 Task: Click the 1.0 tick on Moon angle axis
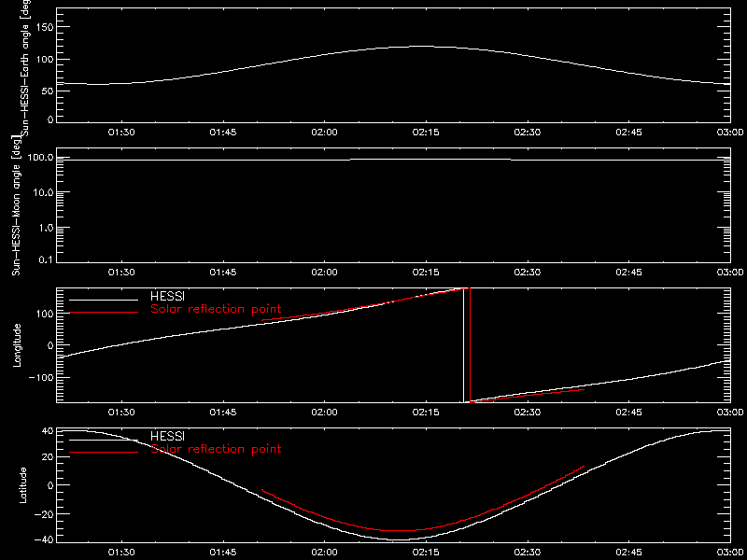[47, 228]
